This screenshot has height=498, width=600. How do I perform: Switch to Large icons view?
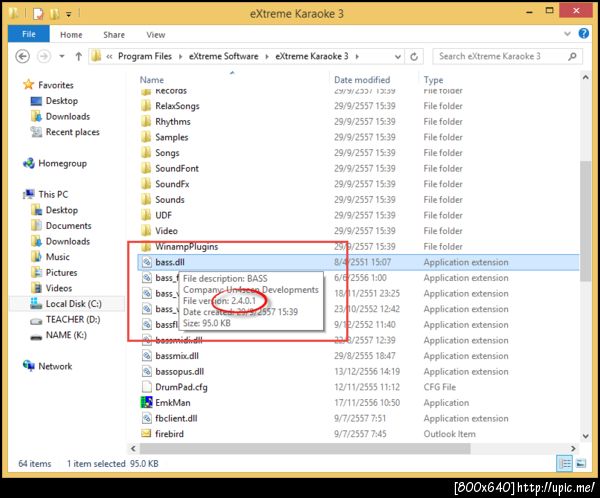(x=580, y=464)
